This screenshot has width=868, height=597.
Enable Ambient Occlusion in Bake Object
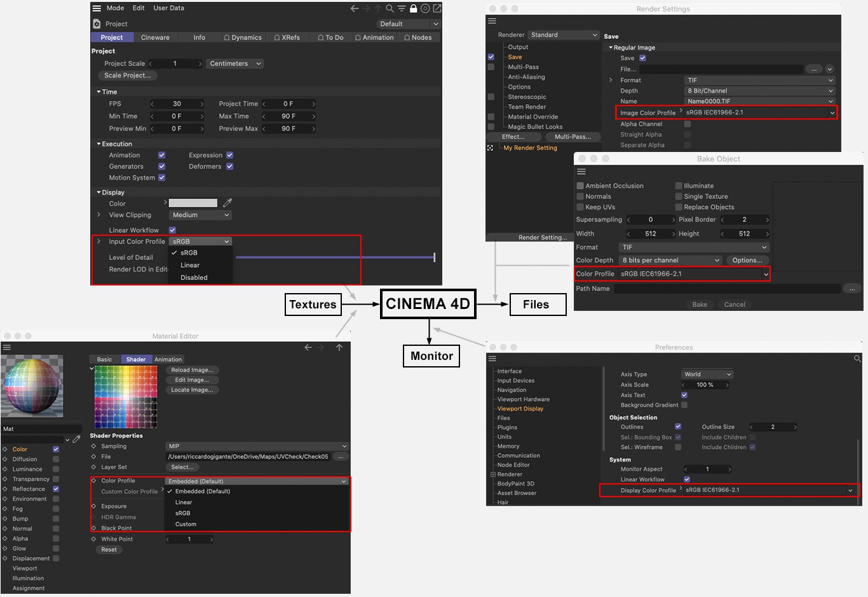(580, 186)
